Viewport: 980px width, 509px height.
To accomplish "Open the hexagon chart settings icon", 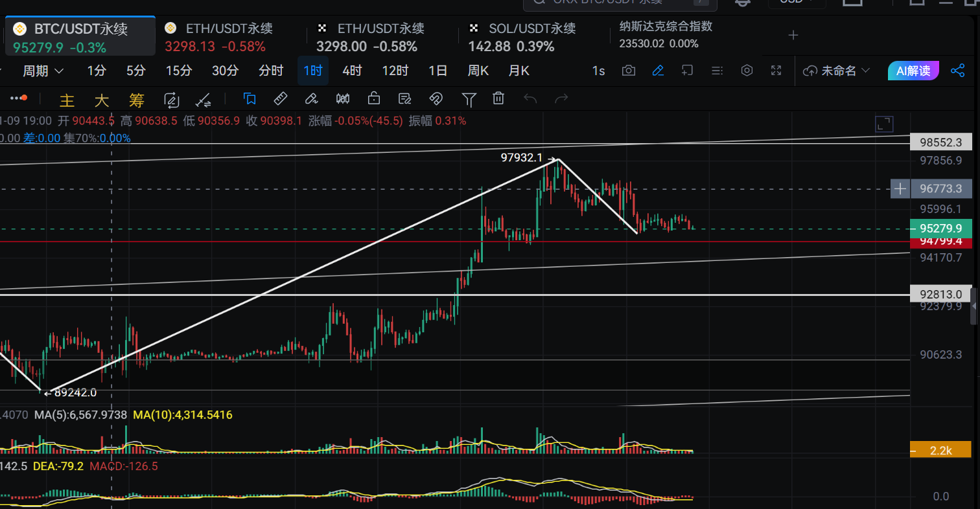I will point(747,71).
